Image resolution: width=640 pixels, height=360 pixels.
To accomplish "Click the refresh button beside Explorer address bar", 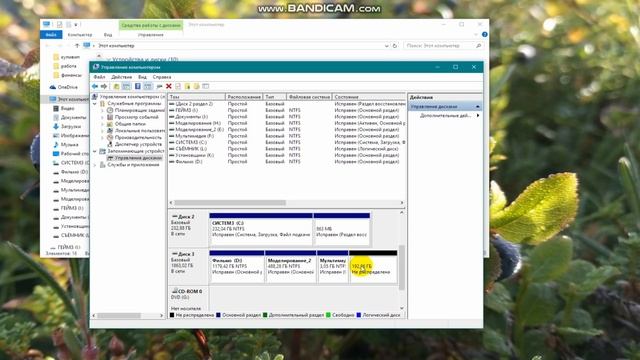I will tap(395, 46).
